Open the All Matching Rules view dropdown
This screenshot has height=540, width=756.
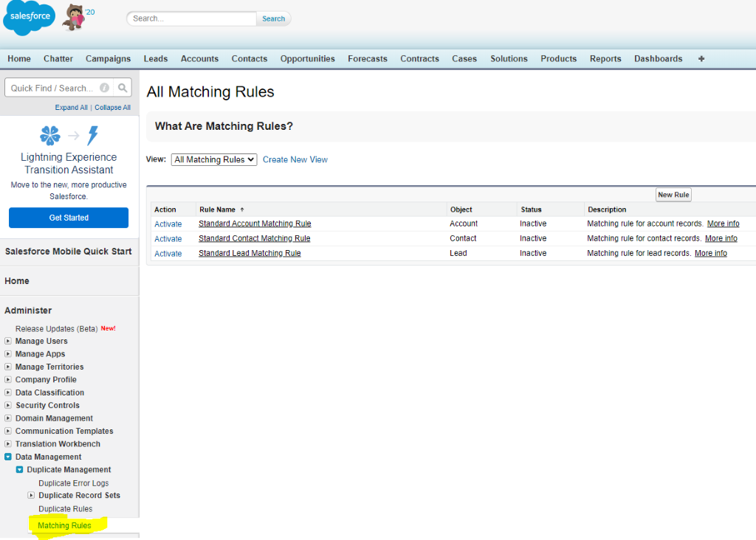coord(214,159)
